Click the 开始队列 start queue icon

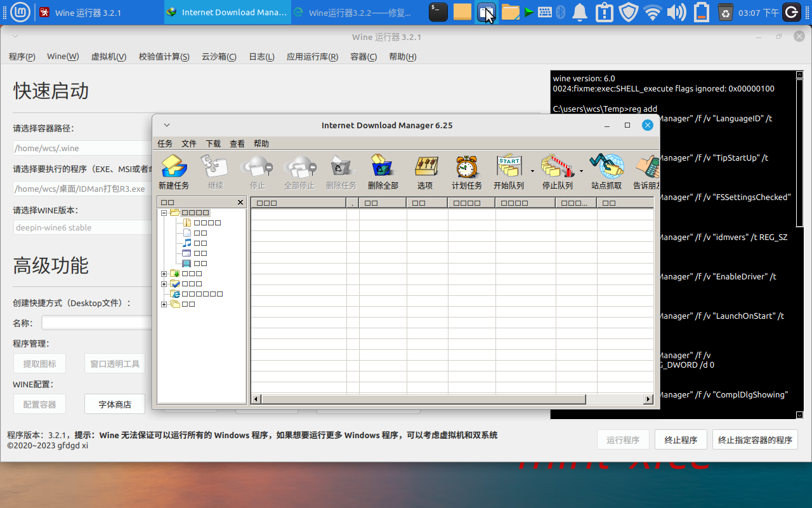pos(508,168)
